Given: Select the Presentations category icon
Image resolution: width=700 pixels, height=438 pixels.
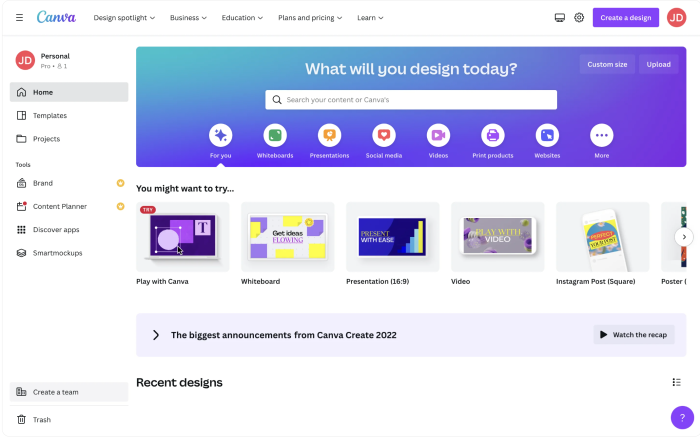Looking at the screenshot, I should tap(329, 135).
